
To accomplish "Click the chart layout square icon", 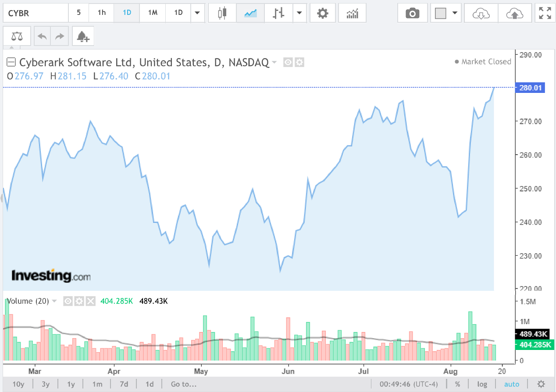I will pyautogui.click(x=440, y=13).
